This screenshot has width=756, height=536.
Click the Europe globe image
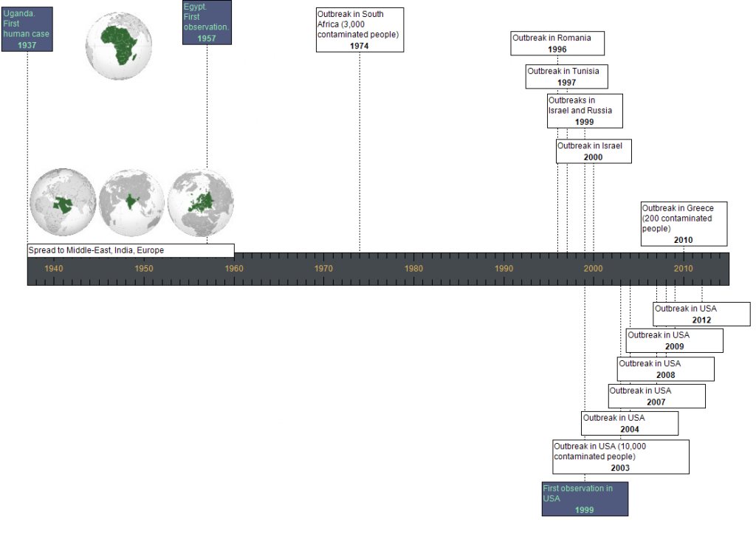coord(201,202)
